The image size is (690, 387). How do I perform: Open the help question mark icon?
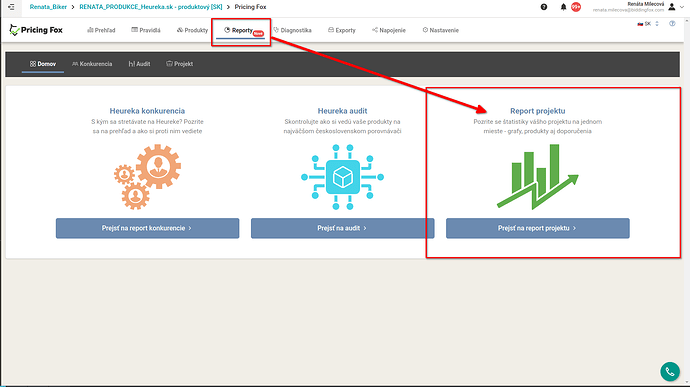pyautogui.click(x=544, y=7)
